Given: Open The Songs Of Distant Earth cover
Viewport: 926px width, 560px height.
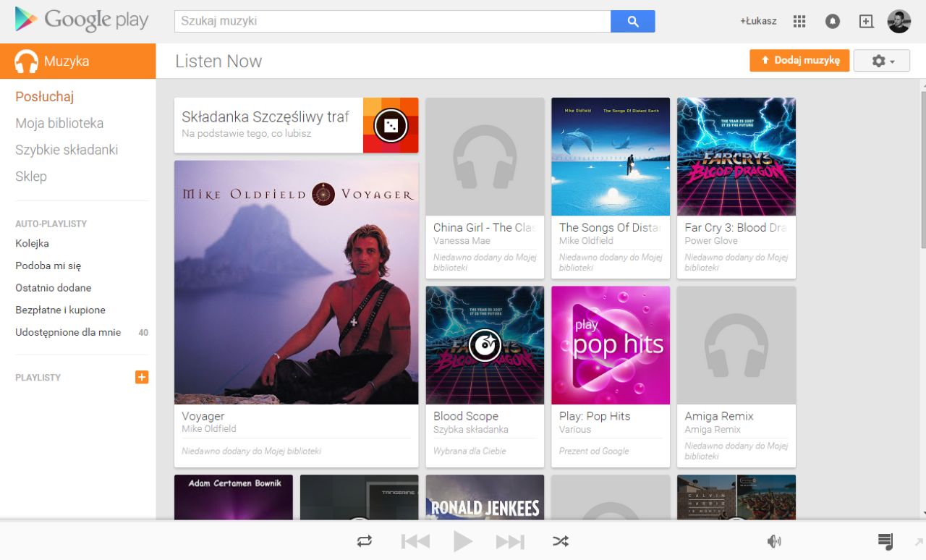Looking at the screenshot, I should click(611, 157).
